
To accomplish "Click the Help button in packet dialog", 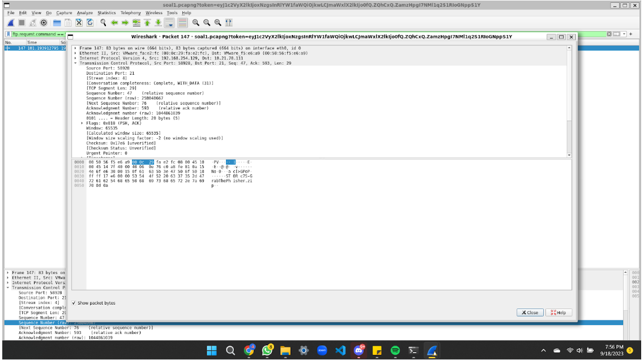I will tap(558, 312).
